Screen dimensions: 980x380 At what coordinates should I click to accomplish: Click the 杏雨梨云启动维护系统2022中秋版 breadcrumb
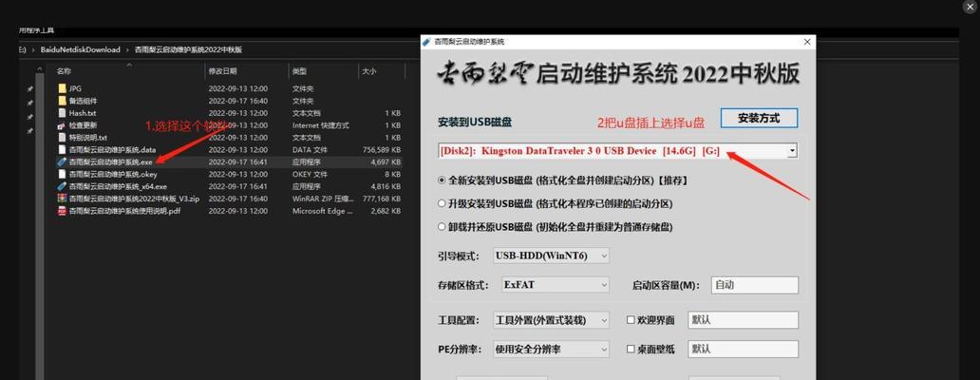coord(188,49)
